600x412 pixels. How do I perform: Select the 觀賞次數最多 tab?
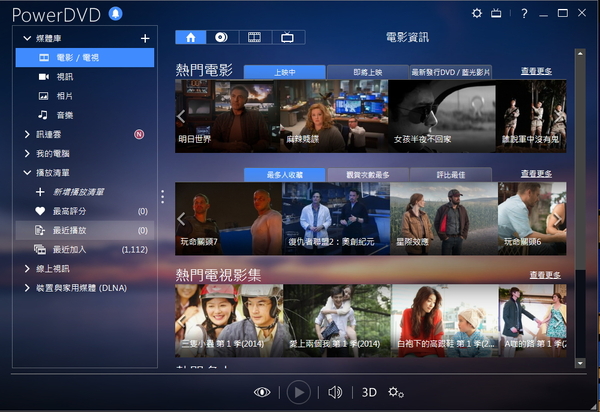pyautogui.click(x=368, y=175)
